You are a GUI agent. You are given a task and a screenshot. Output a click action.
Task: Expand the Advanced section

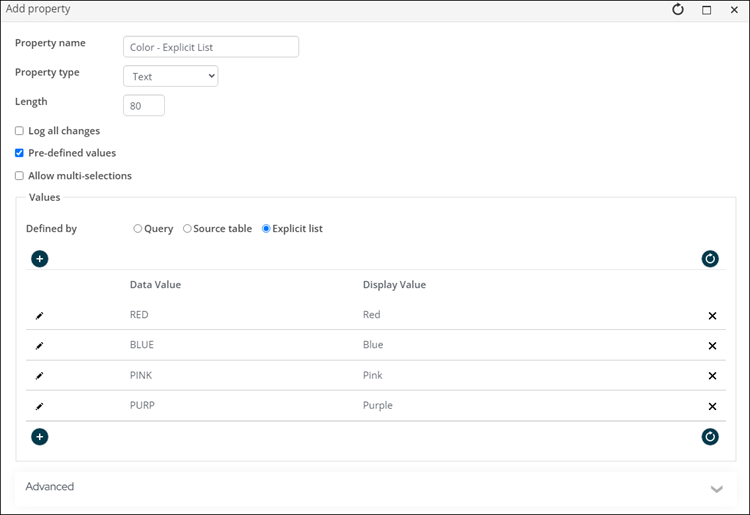tap(716, 488)
